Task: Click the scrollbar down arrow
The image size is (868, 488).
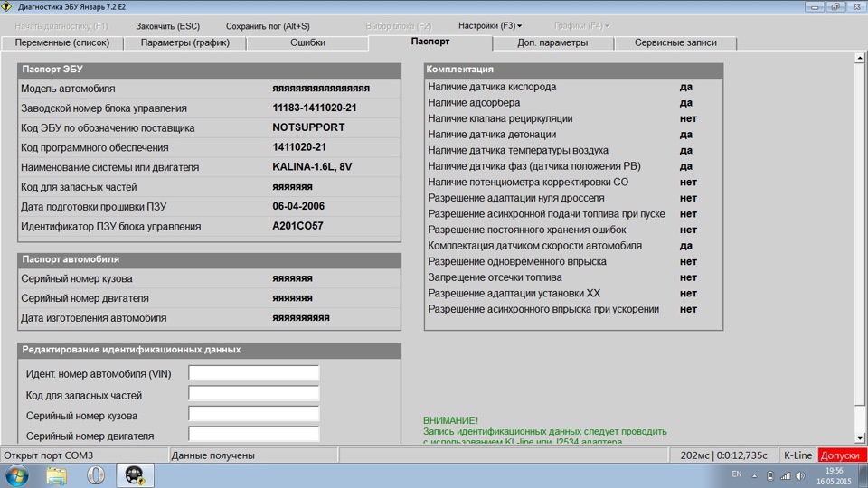Action: [860, 438]
